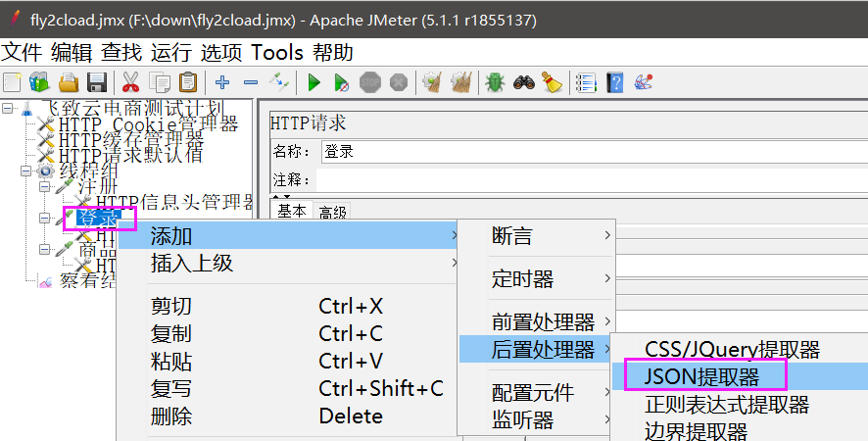The height and width of the screenshot is (441, 868).
Task: Click the Paste clipboard toolbar icon
Action: click(x=188, y=82)
